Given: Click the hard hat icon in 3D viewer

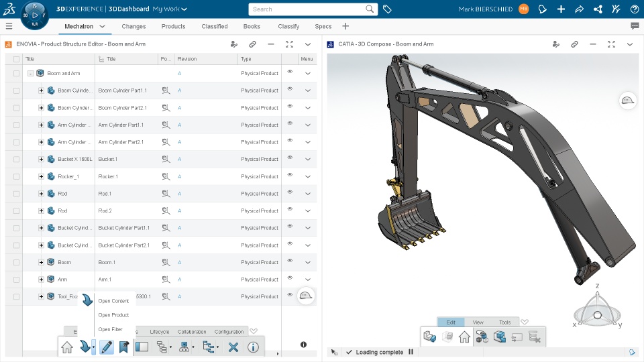Looking at the screenshot, I should point(628,101).
